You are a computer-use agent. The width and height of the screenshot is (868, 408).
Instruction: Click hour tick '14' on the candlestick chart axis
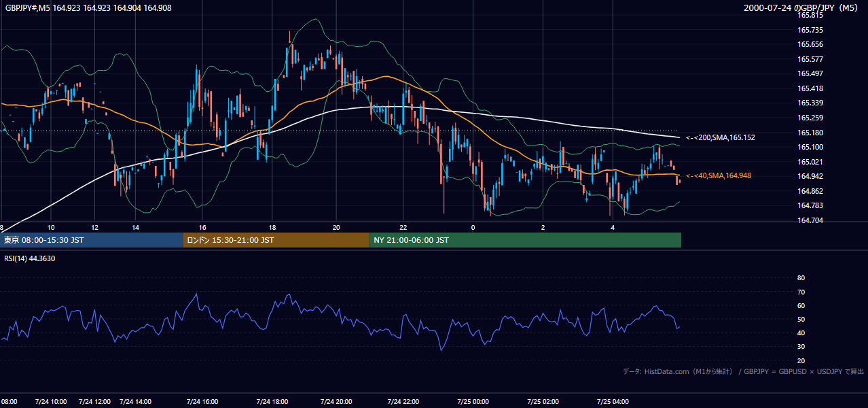136,227
